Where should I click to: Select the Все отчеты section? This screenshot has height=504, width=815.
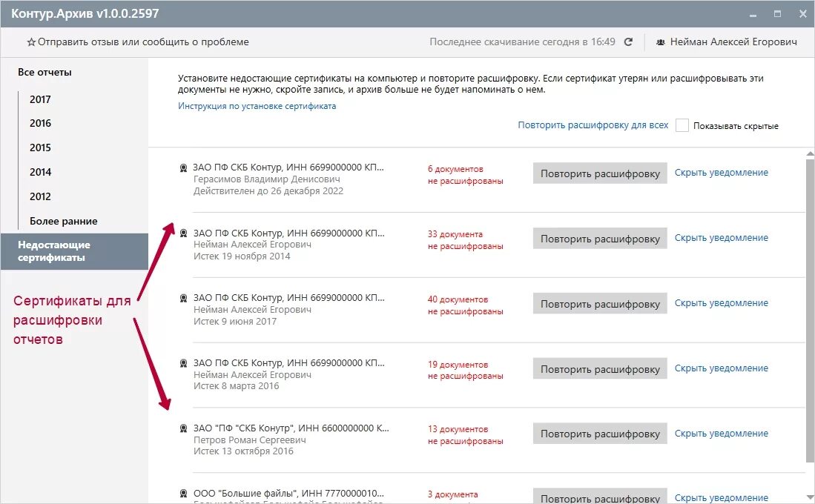(x=44, y=72)
